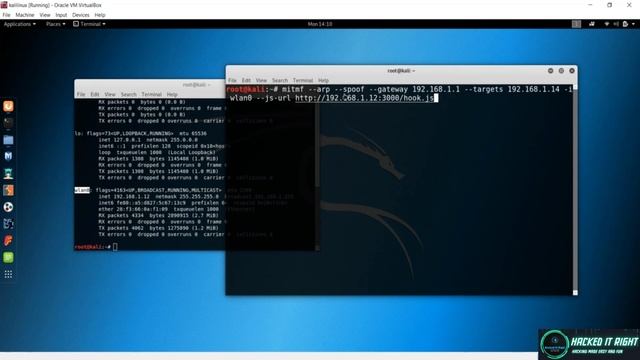Click the hook.js URL in the command
The image size is (640, 360).
pyautogui.click(x=364, y=98)
